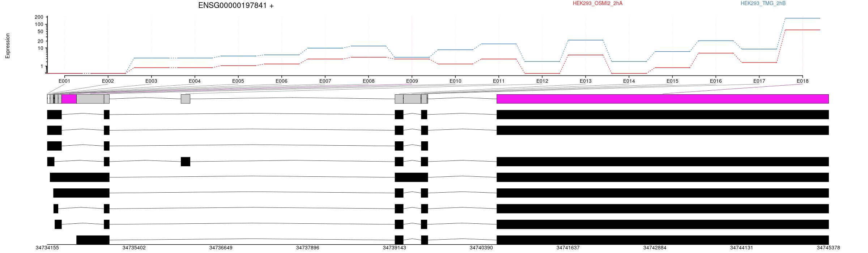
Task: Click exon label E008
Action: click(x=369, y=81)
